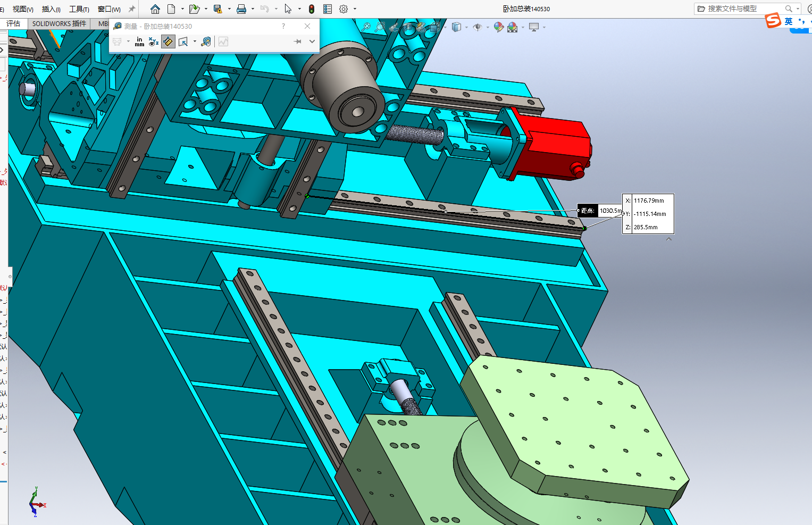Click the Home icon in the top toolbar
The image size is (812, 525).
click(155, 9)
